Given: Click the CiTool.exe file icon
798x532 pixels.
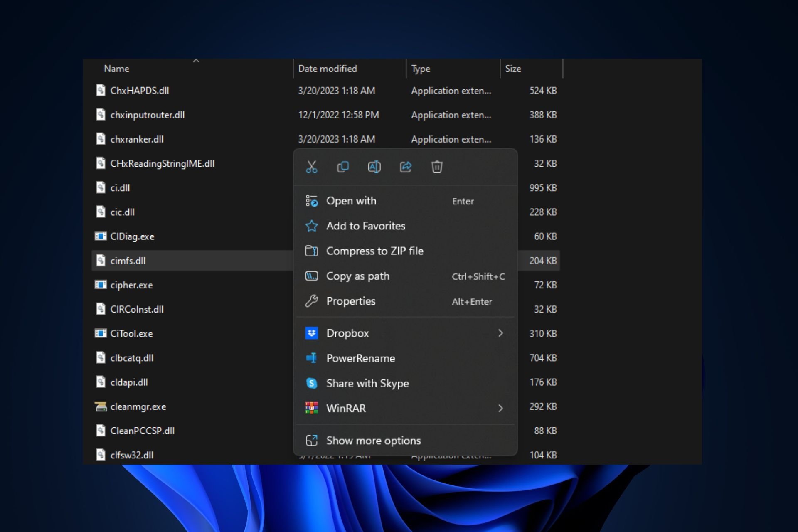Looking at the screenshot, I should click(101, 334).
